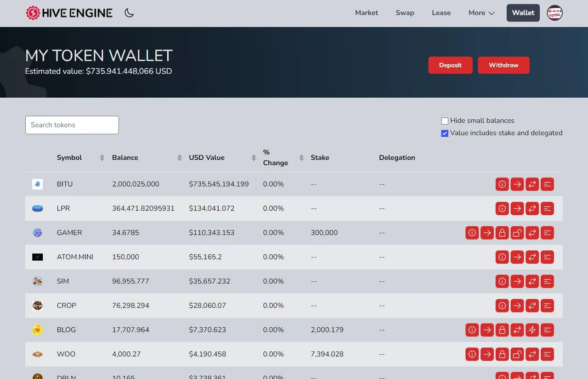Click the BITU token logo

tap(38, 184)
